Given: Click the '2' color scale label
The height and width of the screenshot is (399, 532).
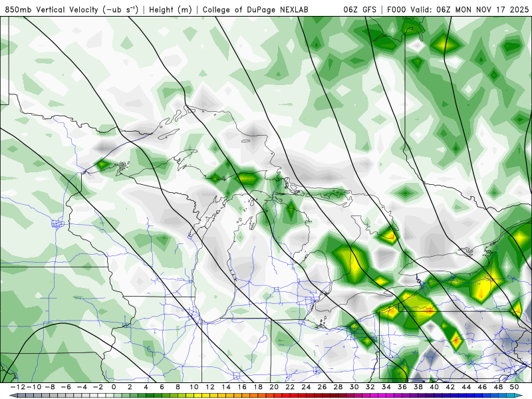Looking at the screenshot, I should (130, 387).
